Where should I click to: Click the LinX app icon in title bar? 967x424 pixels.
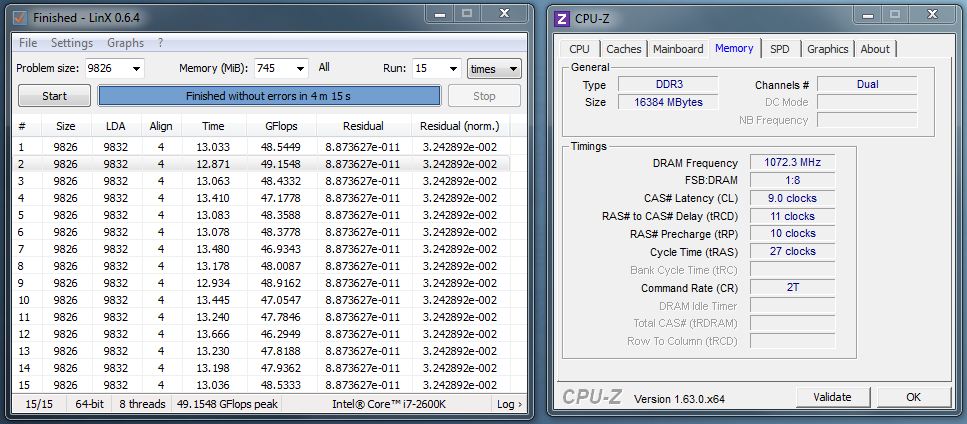pos(18,18)
